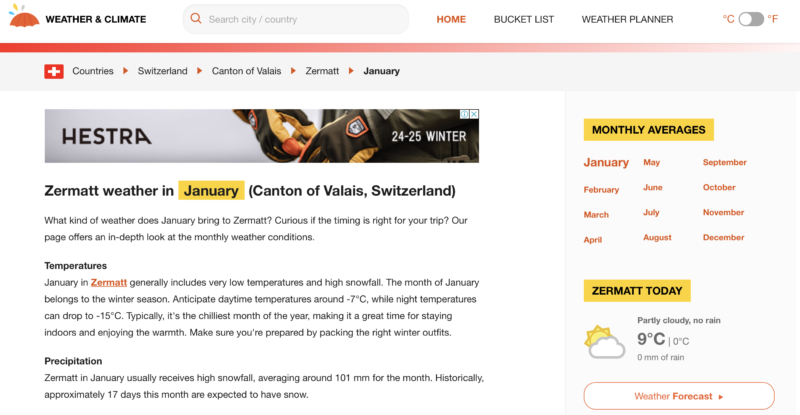Select February in monthly averages

click(601, 190)
